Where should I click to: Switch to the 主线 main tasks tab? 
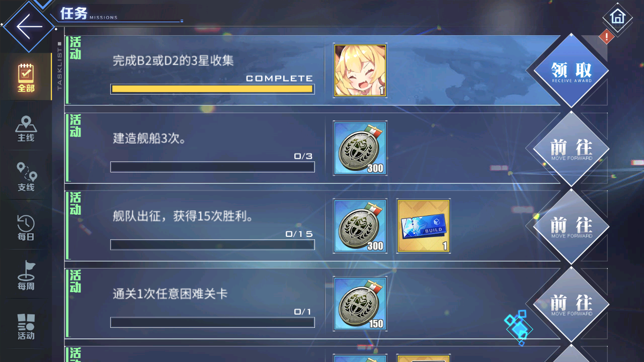click(x=26, y=129)
